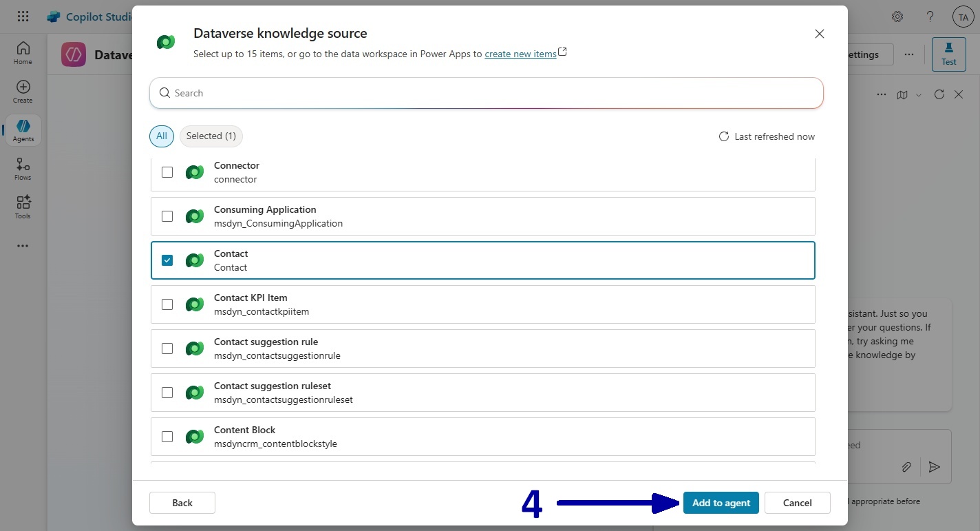980x531 pixels.
Task: Open Tools in the left sidebar
Action: point(23,207)
